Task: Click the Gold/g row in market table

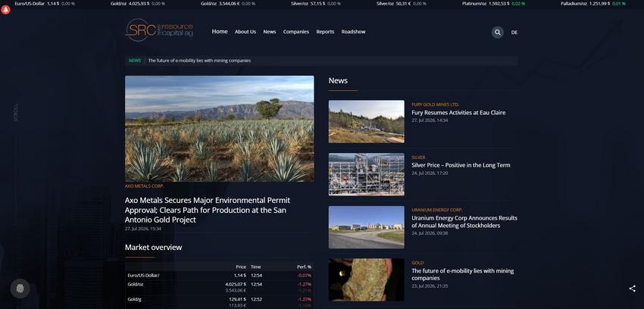Action: 219,302
